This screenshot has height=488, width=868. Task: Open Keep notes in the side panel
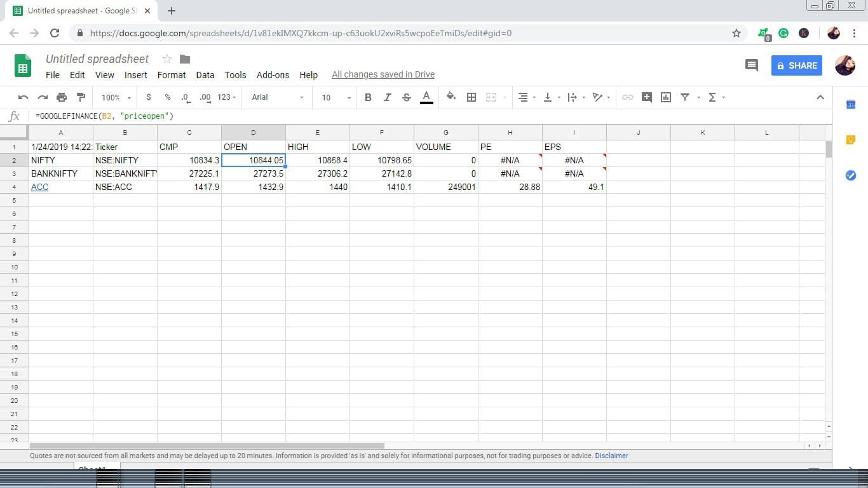tap(851, 140)
